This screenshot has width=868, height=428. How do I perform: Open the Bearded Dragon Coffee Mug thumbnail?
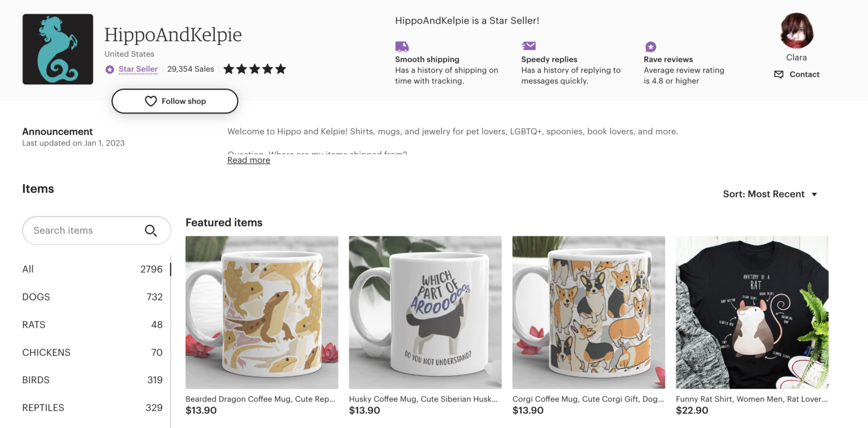(x=262, y=312)
